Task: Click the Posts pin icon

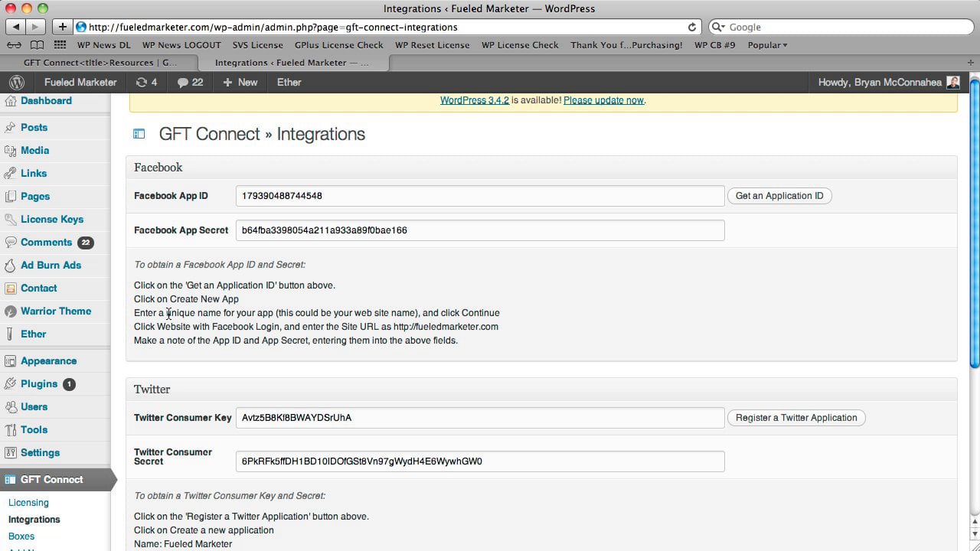Action: (x=10, y=128)
